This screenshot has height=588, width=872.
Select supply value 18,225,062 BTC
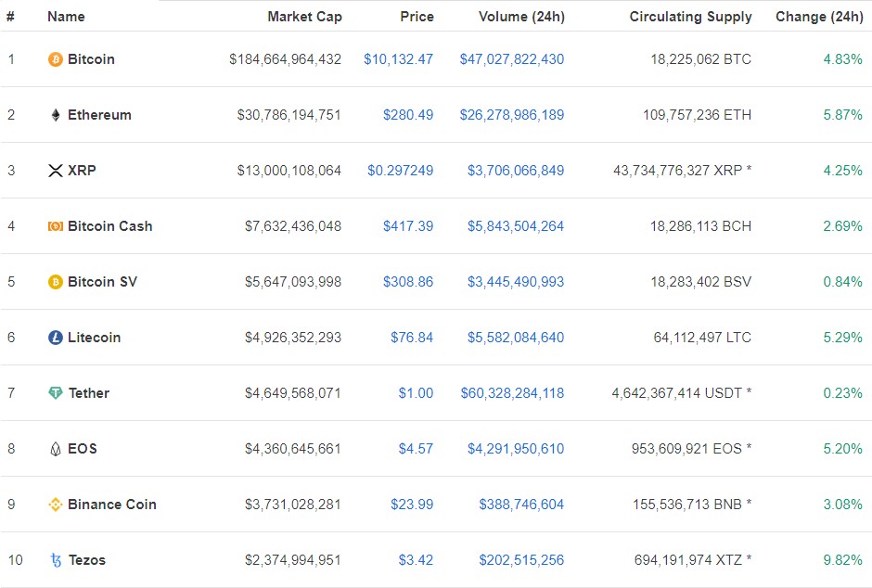tap(700, 59)
